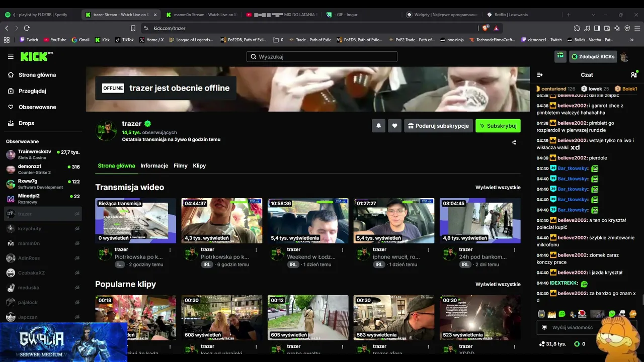
Task: Show chat users list icon
Action: [633, 74]
